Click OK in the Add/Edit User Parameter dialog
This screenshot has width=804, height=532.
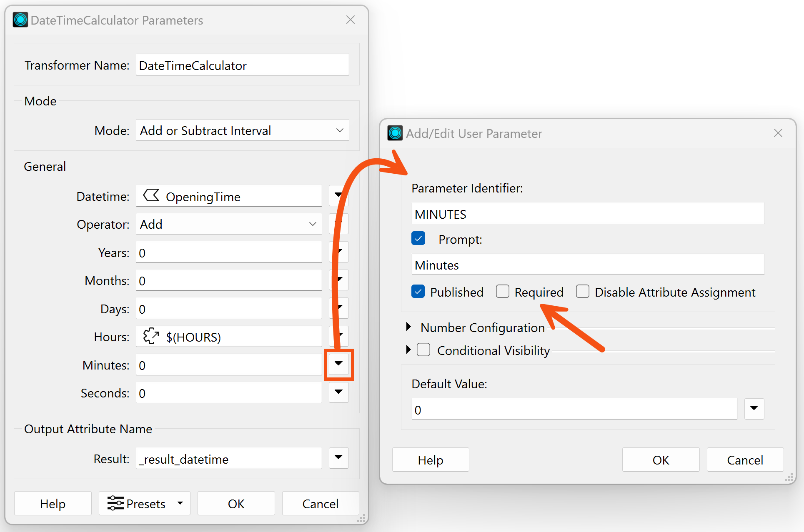click(660, 460)
